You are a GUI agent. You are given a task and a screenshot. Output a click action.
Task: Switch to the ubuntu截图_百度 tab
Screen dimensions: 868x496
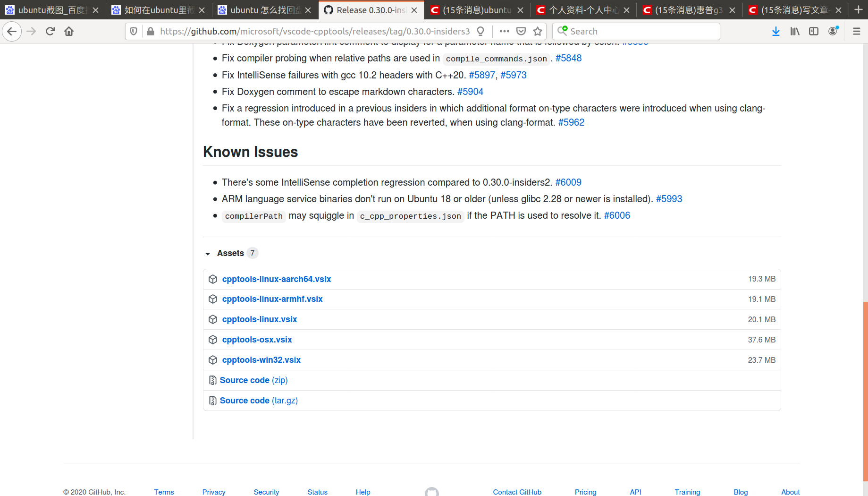point(53,10)
